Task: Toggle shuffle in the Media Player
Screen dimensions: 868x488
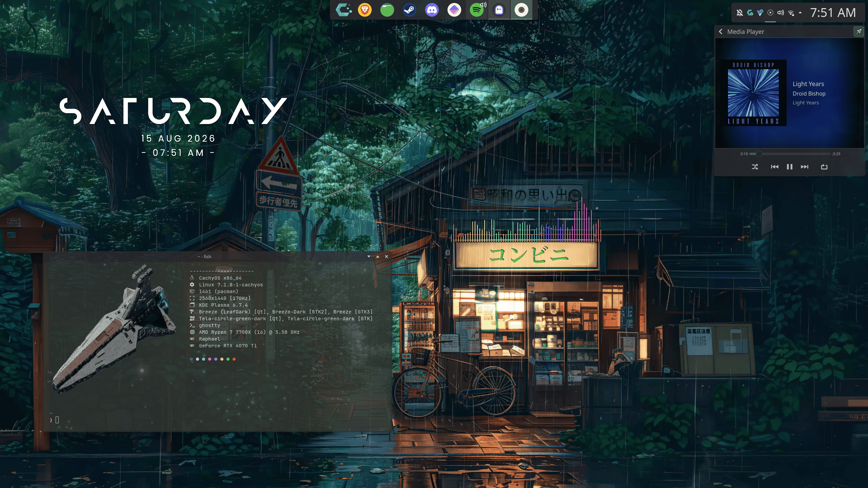Action: click(755, 167)
